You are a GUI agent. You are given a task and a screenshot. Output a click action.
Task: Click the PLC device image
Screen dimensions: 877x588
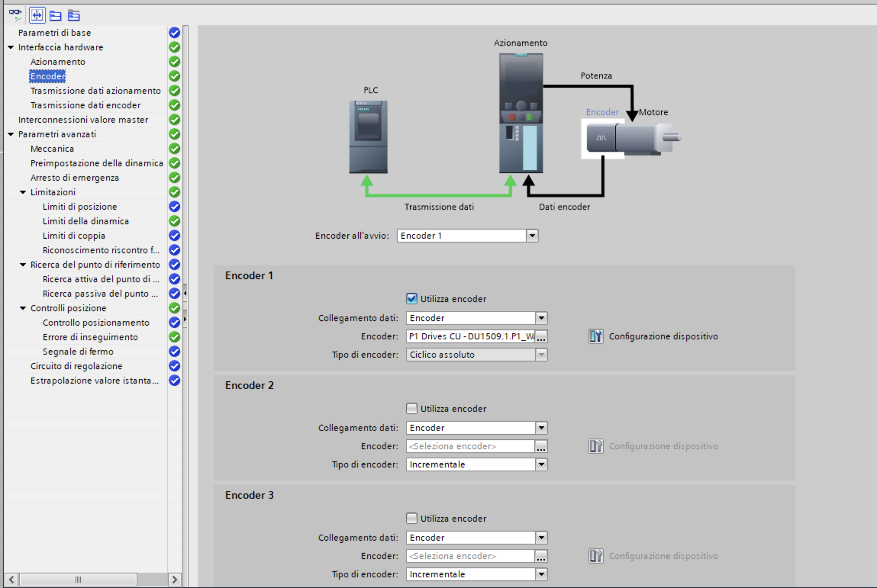click(368, 137)
